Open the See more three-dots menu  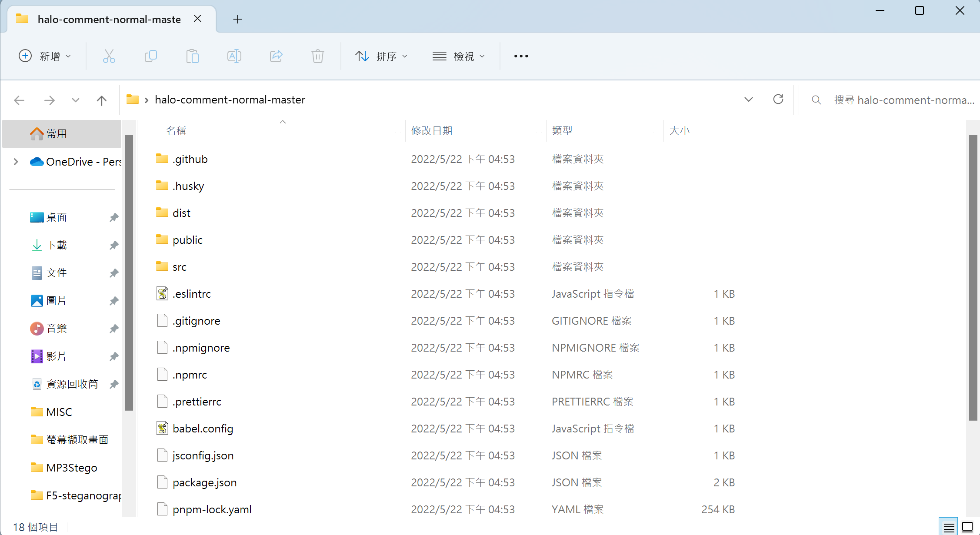tap(521, 56)
